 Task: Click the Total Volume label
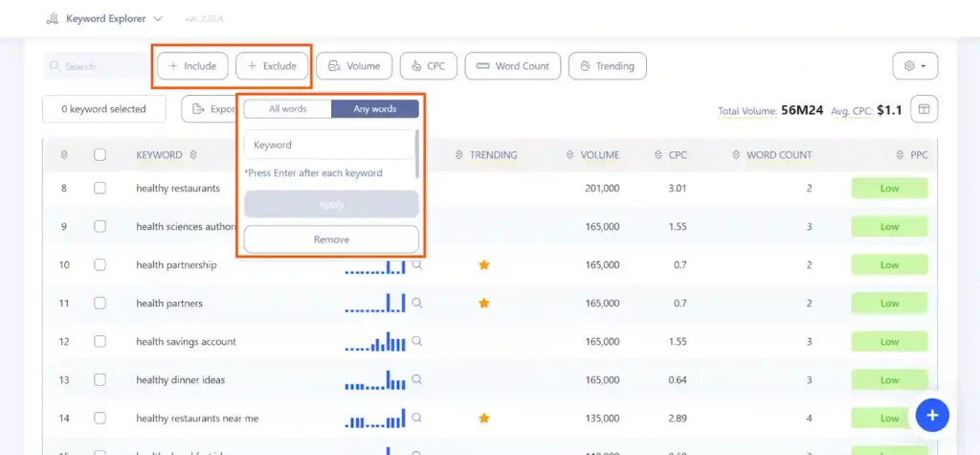pos(746,111)
